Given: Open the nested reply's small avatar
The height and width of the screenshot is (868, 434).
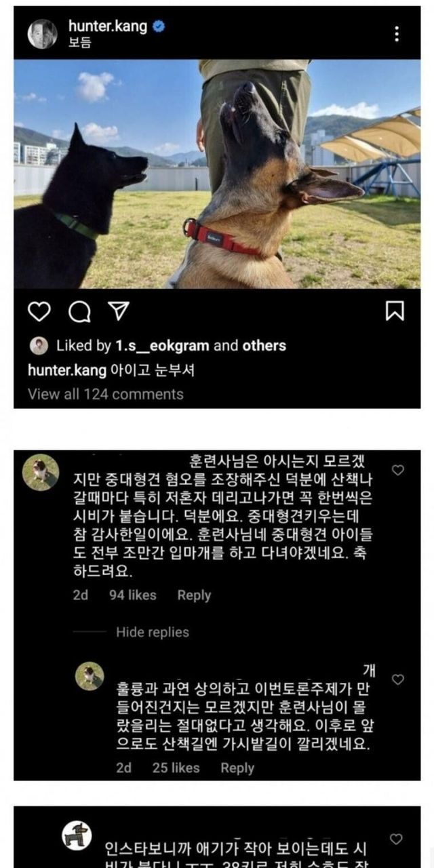Looking at the screenshot, I should (x=90, y=676).
